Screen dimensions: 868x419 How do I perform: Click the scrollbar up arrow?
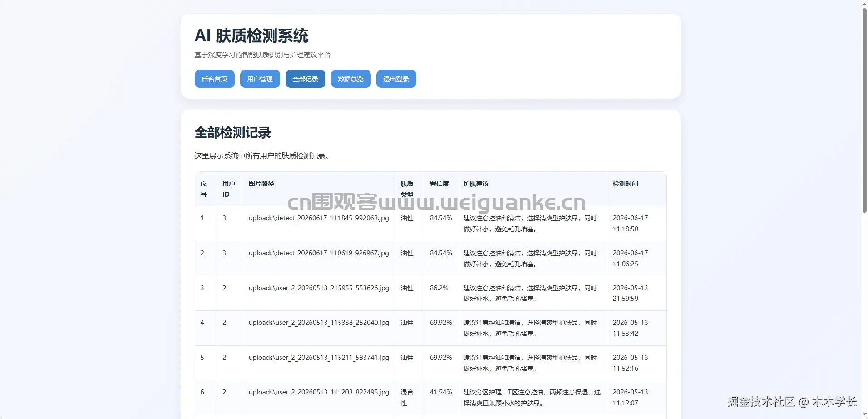(x=864, y=4)
